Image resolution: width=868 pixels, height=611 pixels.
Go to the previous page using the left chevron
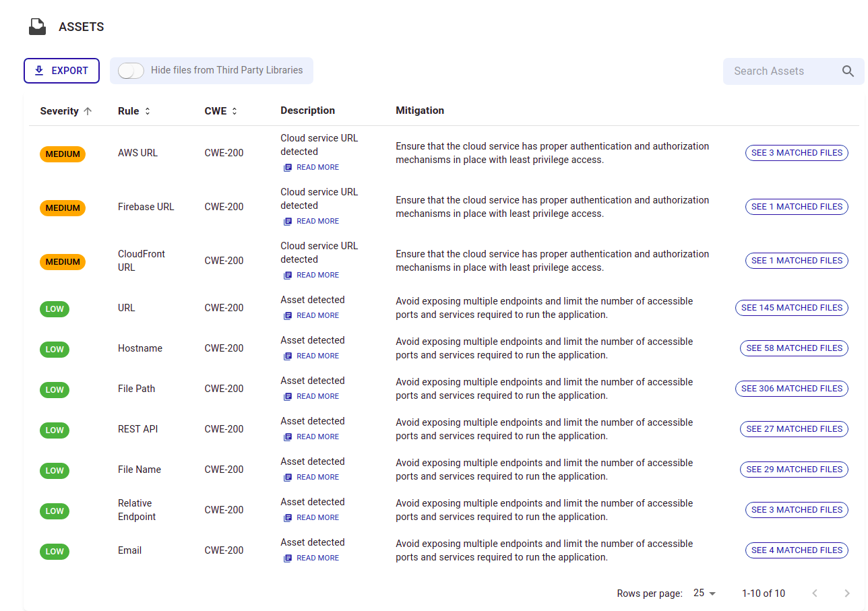[815, 593]
